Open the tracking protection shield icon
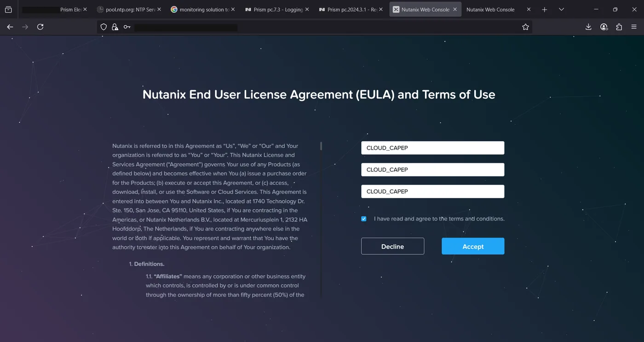This screenshot has height=342, width=644. tap(104, 27)
